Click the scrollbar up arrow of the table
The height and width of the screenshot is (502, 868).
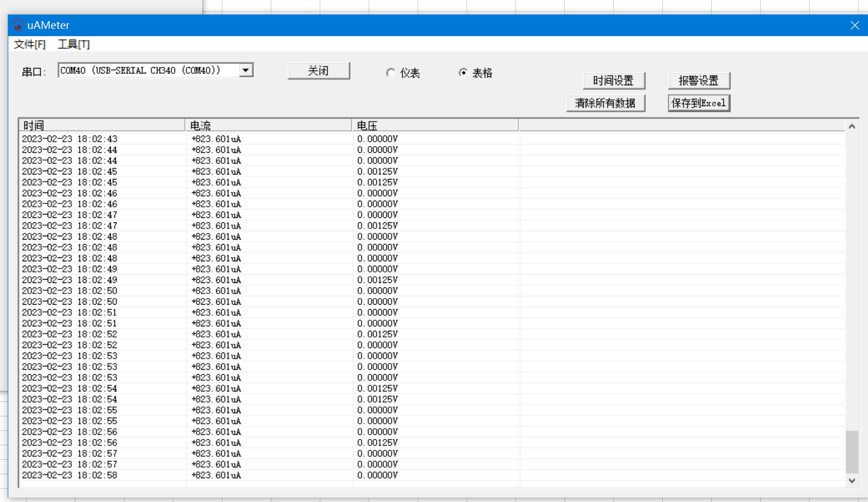pyautogui.click(x=852, y=126)
